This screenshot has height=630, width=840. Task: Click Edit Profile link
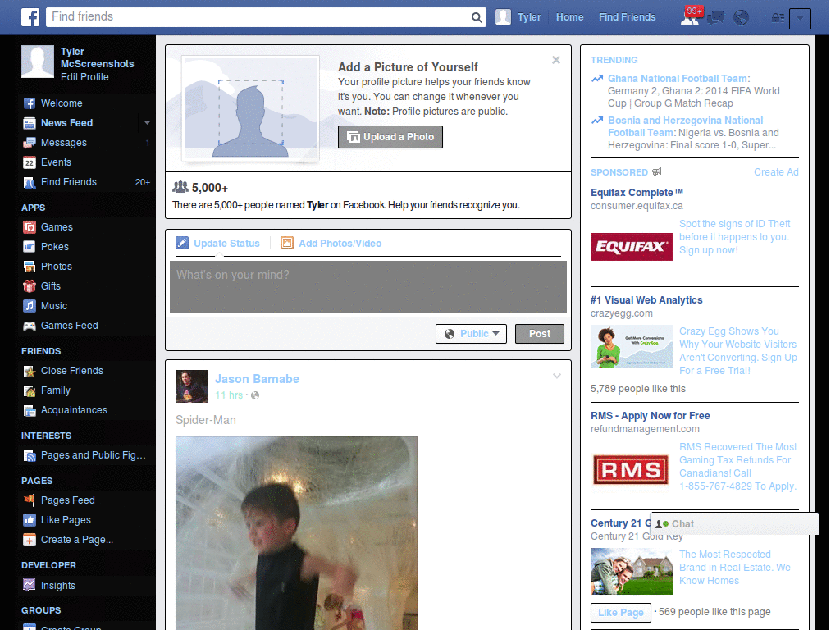(x=84, y=77)
